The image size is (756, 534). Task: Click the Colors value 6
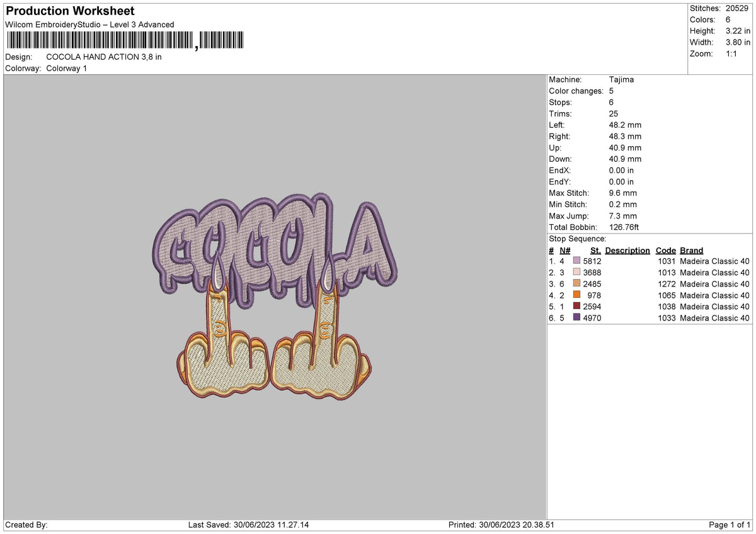(728, 20)
